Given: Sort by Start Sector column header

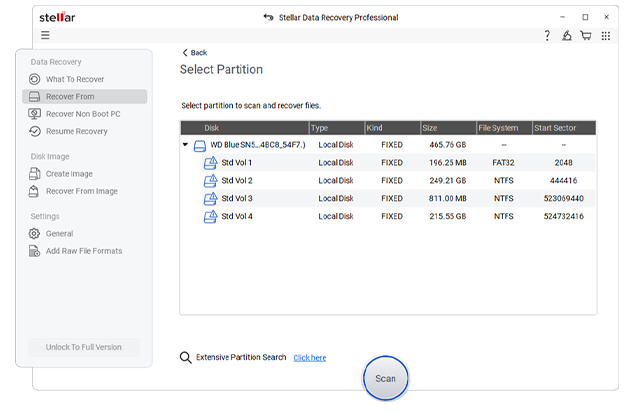Looking at the screenshot, I should click(x=564, y=128).
